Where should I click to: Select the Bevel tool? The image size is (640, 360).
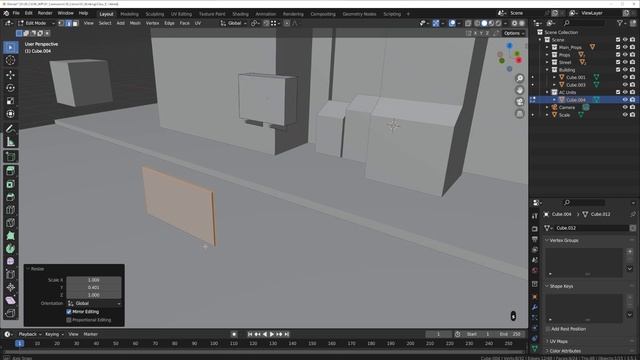pyautogui.click(x=11, y=197)
